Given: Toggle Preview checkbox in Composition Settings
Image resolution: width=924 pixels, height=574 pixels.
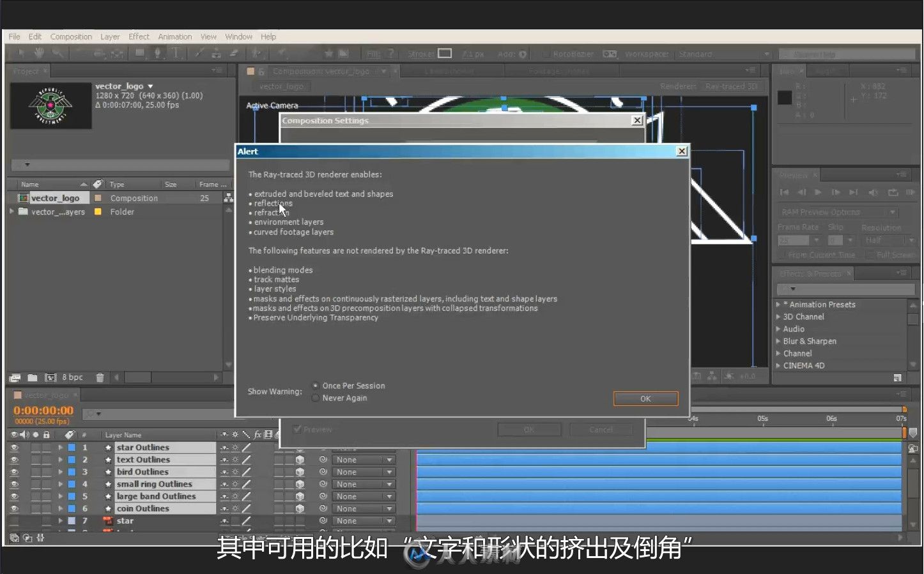Looking at the screenshot, I should (x=297, y=429).
